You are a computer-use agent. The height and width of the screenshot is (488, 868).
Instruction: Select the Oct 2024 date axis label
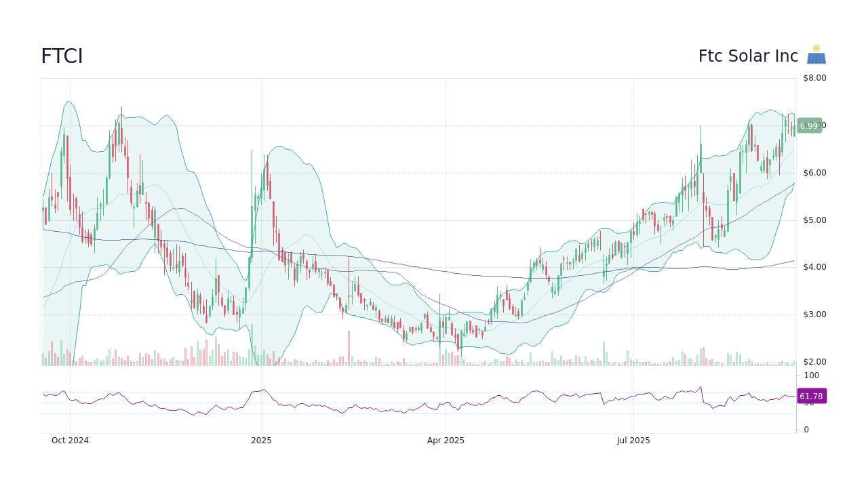(x=71, y=440)
